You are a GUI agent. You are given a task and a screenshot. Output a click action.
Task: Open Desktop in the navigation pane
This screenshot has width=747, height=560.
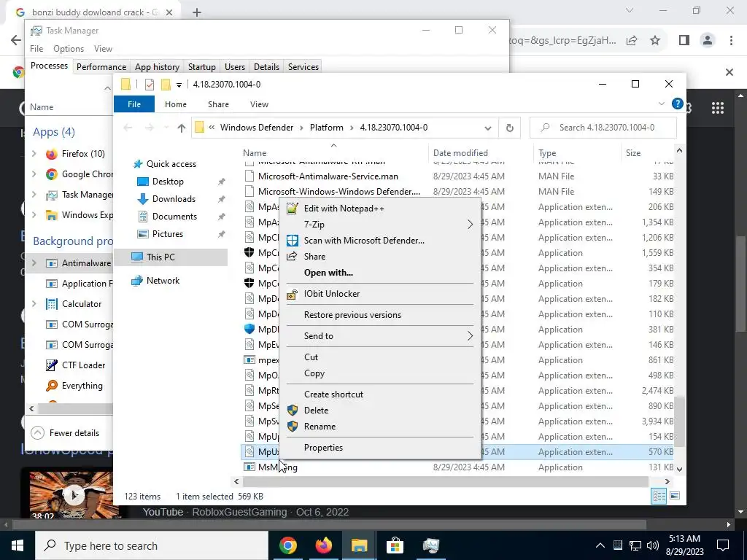(168, 182)
